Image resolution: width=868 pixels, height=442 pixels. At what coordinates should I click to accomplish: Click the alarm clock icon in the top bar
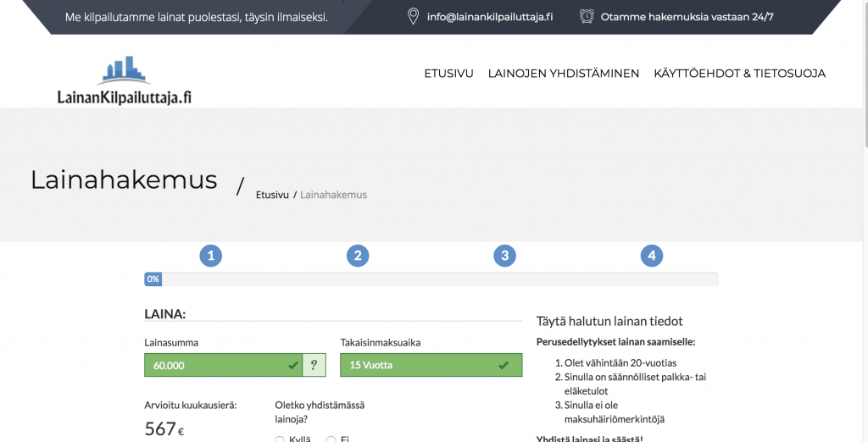[587, 17]
